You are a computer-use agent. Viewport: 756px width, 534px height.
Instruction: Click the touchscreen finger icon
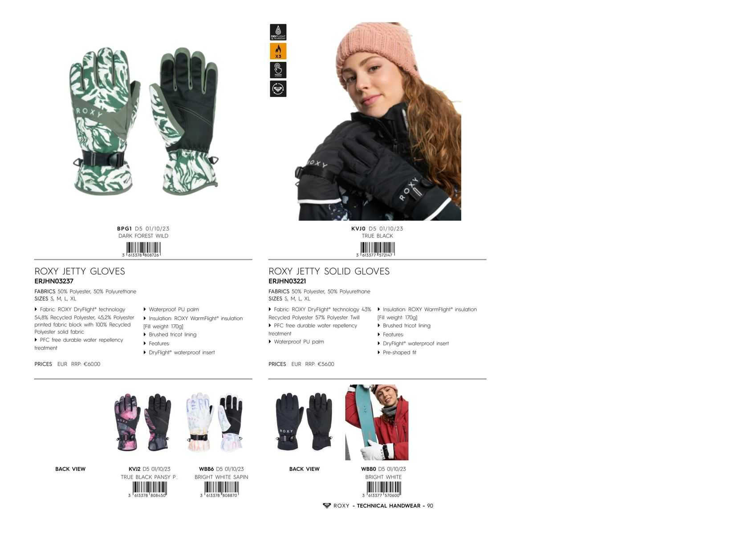(x=278, y=70)
